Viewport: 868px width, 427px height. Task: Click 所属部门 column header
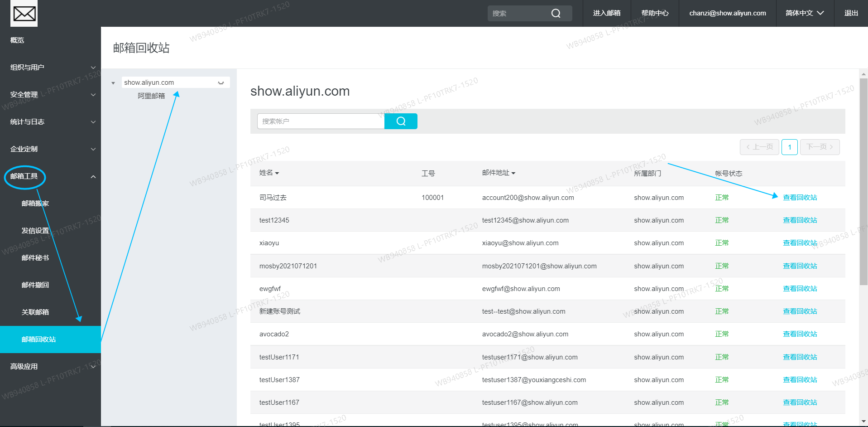point(647,173)
